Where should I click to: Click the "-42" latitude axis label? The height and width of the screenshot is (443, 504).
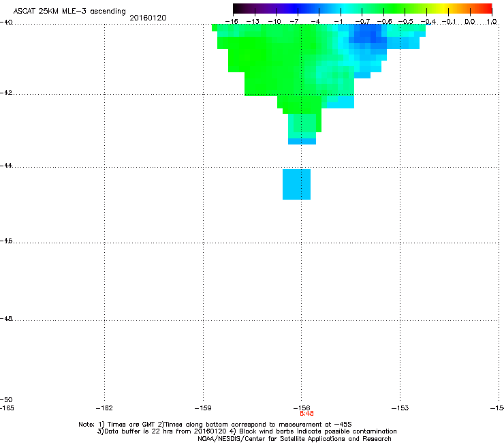(6, 93)
